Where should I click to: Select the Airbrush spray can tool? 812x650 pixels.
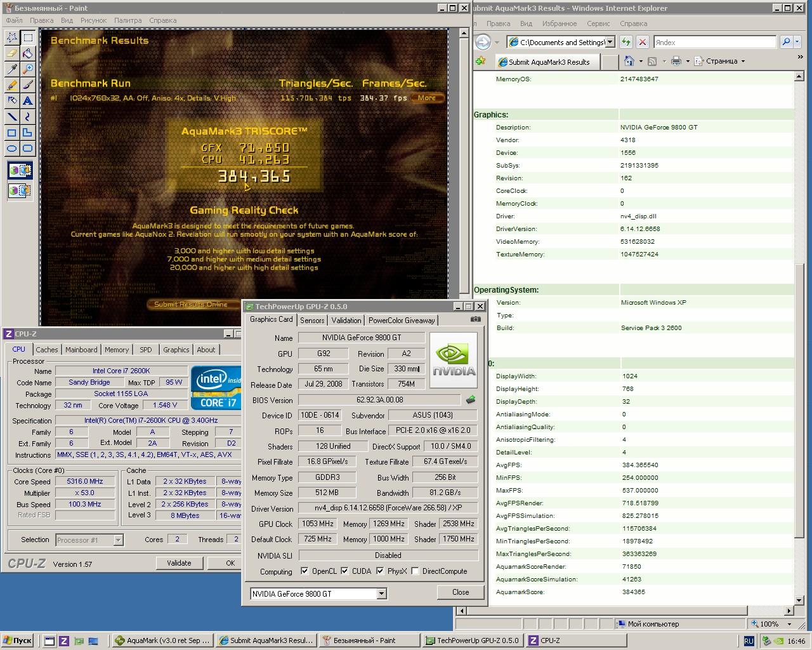[11, 101]
